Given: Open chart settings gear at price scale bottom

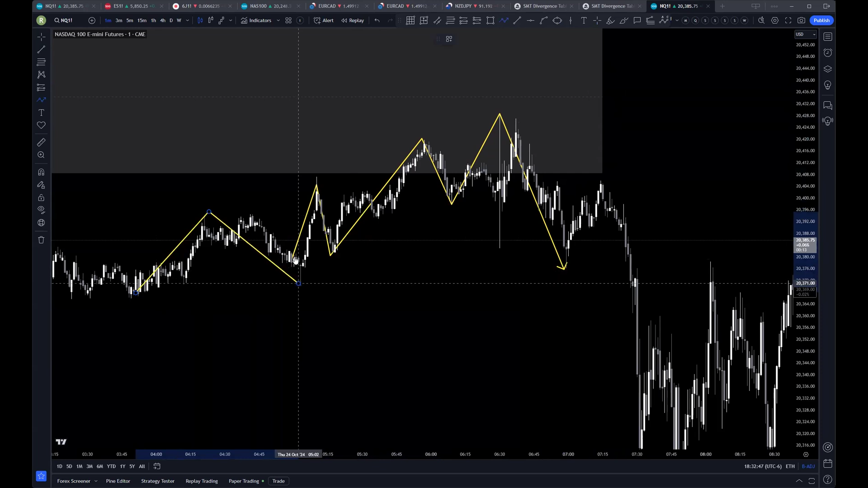Looking at the screenshot, I should pos(806,455).
